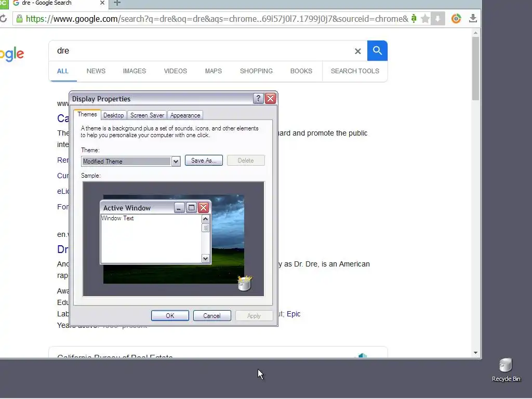
Task: Click the sample window scroll up arrow
Action: coord(205,219)
